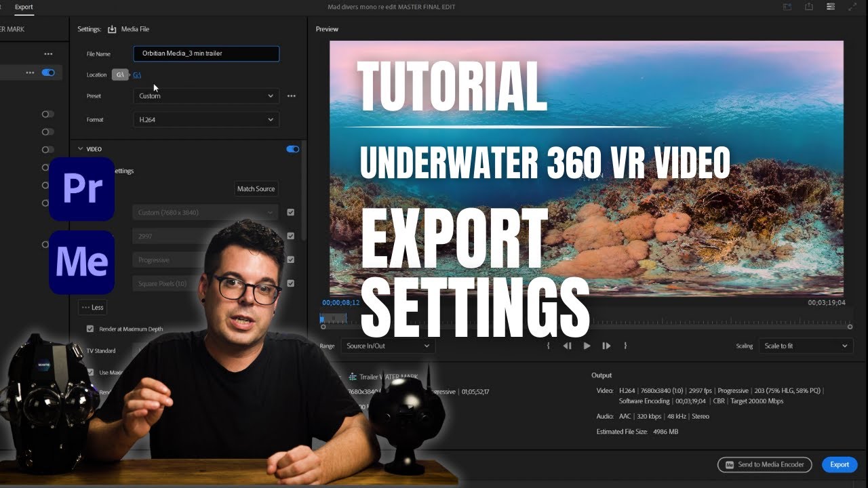Click the duration timecode 00;03;19;04
The width and height of the screenshot is (868, 488).
pos(827,303)
